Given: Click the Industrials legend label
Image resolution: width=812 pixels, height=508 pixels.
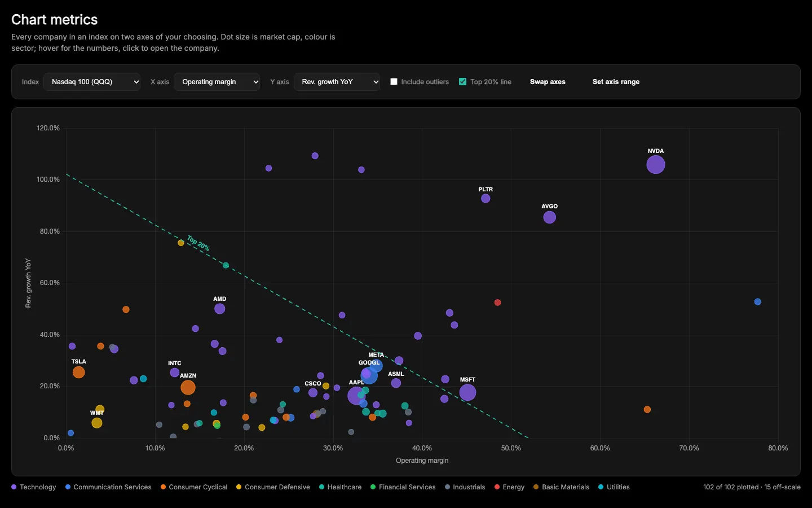Looking at the screenshot, I should pyautogui.click(x=469, y=487).
